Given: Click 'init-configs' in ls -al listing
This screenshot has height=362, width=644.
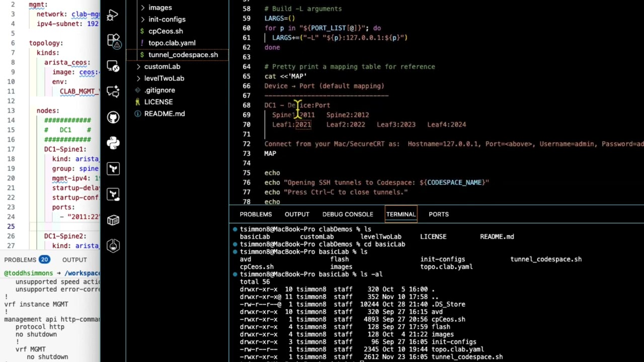Looking at the screenshot, I should point(454,342).
